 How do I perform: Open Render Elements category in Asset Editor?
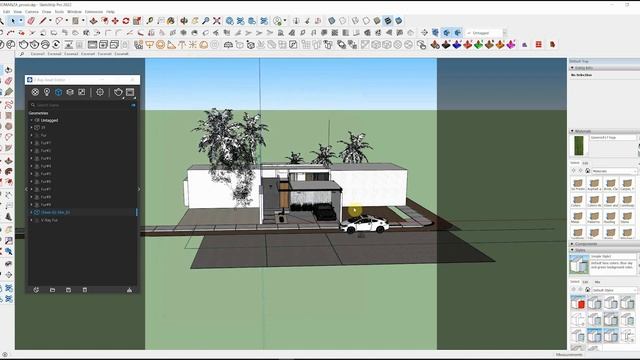click(x=70, y=92)
